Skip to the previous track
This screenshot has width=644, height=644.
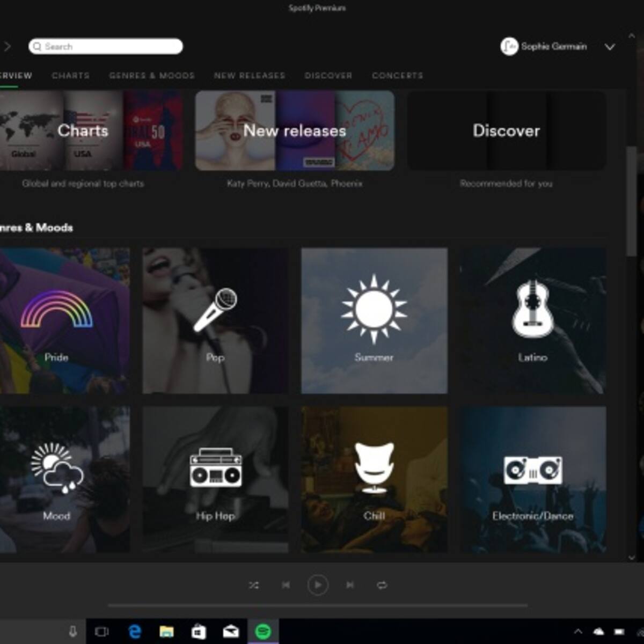click(x=286, y=585)
